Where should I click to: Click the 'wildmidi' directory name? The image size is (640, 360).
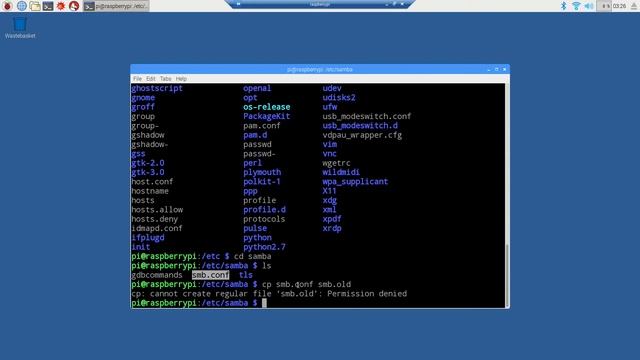[341, 172]
